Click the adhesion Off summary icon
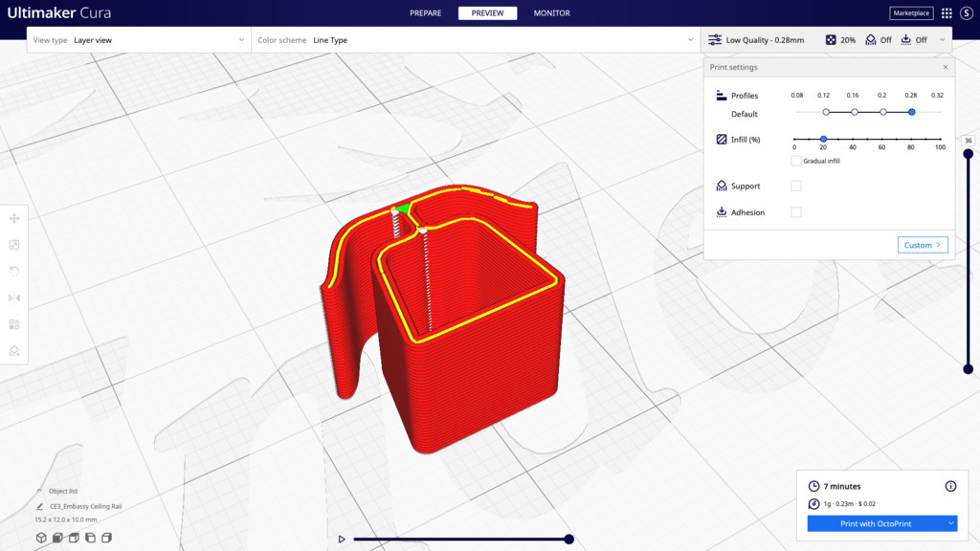The width and height of the screenshot is (980, 551). 905,40
